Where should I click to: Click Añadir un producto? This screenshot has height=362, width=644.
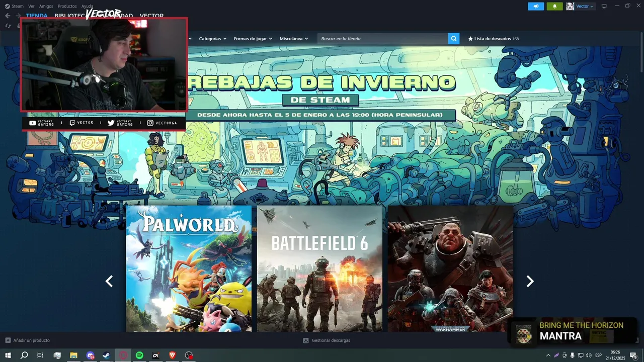click(28, 340)
